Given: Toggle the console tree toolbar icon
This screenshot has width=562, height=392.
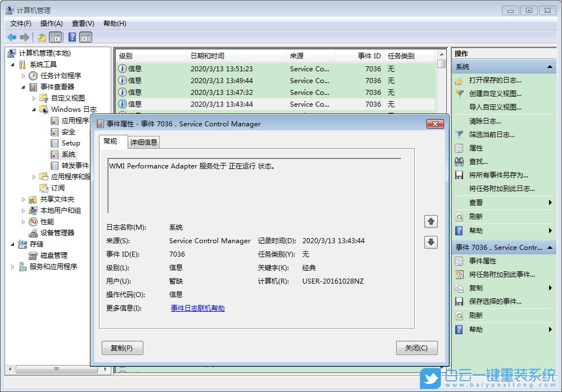Looking at the screenshot, I should coord(56,37).
